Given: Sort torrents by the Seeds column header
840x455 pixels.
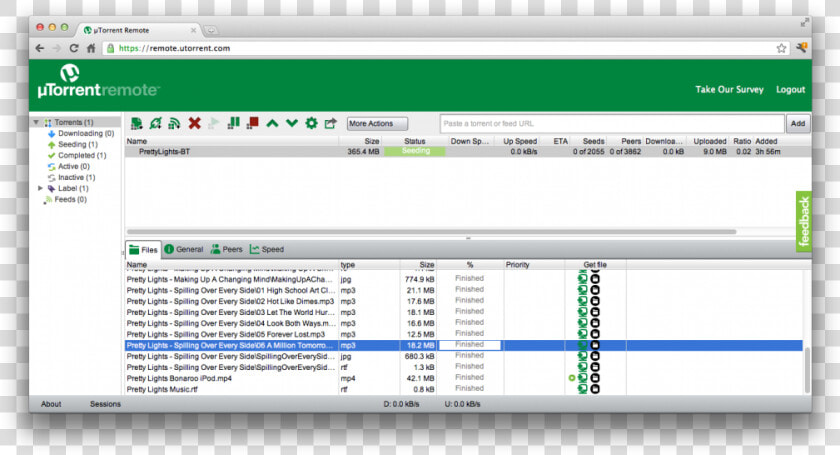Looking at the screenshot, I should click(593, 141).
